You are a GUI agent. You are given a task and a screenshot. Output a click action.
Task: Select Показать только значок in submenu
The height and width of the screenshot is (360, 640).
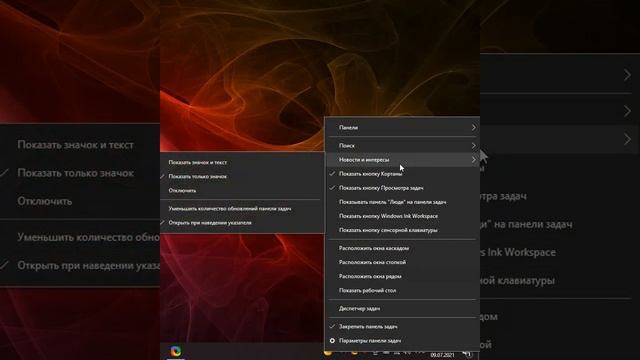click(x=241, y=176)
